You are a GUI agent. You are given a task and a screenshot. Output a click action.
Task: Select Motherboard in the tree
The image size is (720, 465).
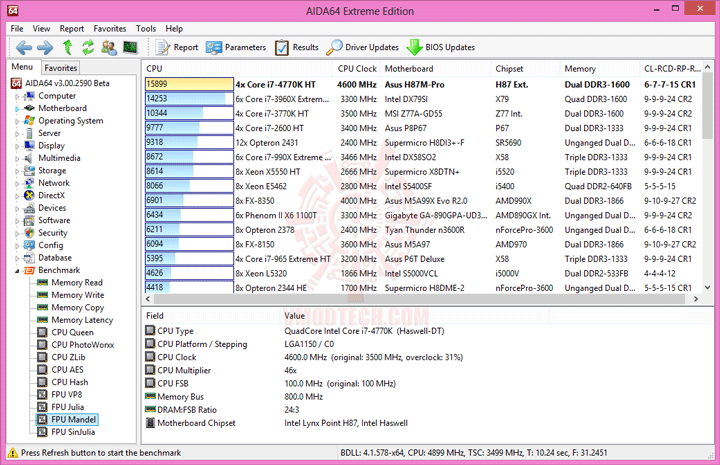click(62, 108)
